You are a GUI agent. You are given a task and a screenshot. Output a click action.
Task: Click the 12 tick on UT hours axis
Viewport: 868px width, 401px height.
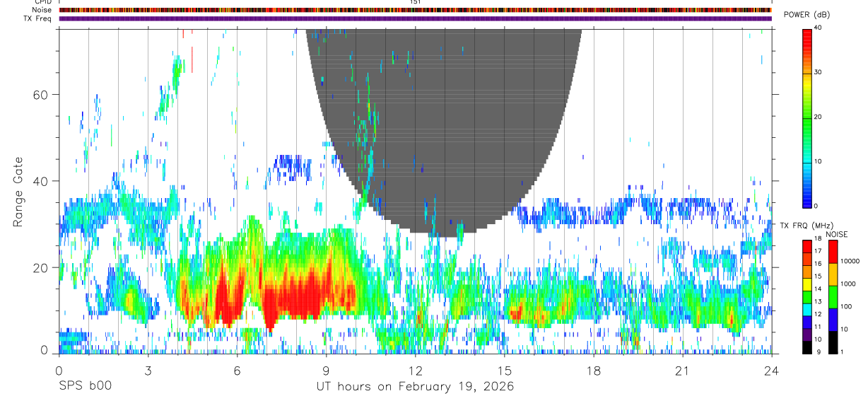pyautogui.click(x=415, y=371)
